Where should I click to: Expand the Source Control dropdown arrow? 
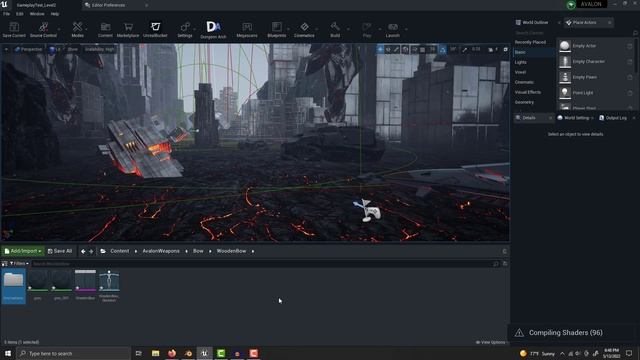(x=60, y=29)
